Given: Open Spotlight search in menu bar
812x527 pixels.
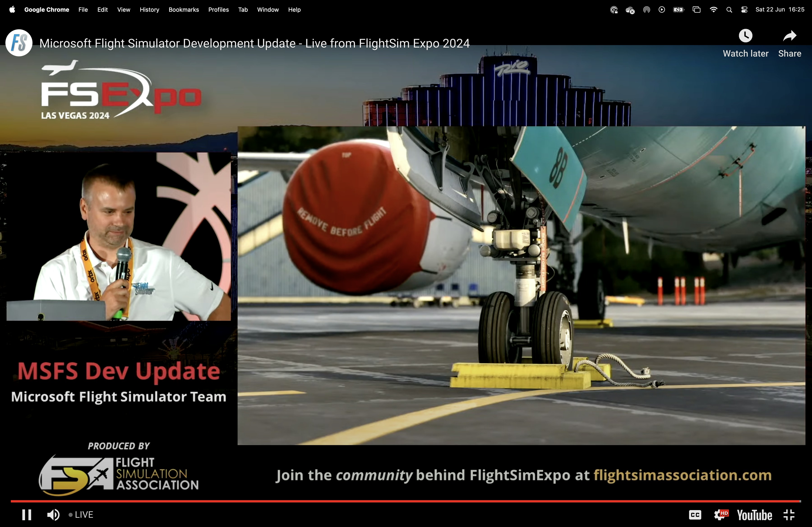Looking at the screenshot, I should (729, 9).
